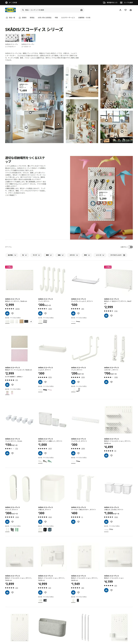Favorite the 収納バスケット3個セット ¥1,000
Image resolution: width=138 pixels, height=644 pixels.
[45, 453]
